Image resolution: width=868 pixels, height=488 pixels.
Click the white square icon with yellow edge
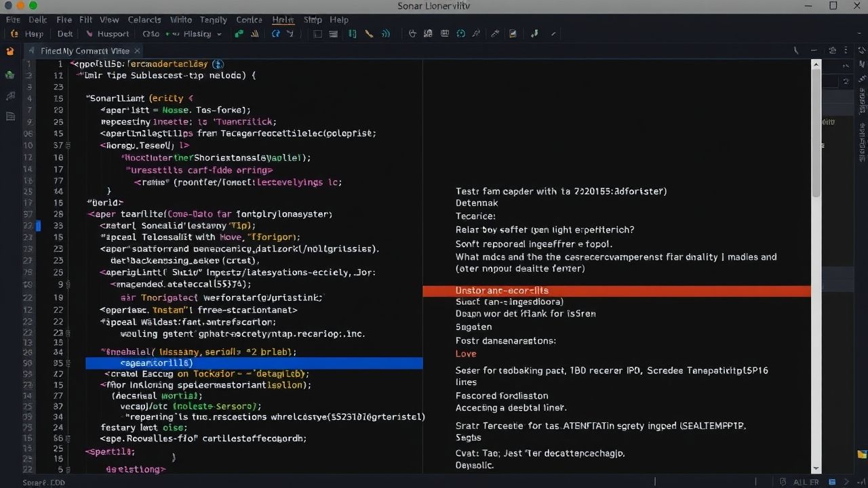coord(513,34)
